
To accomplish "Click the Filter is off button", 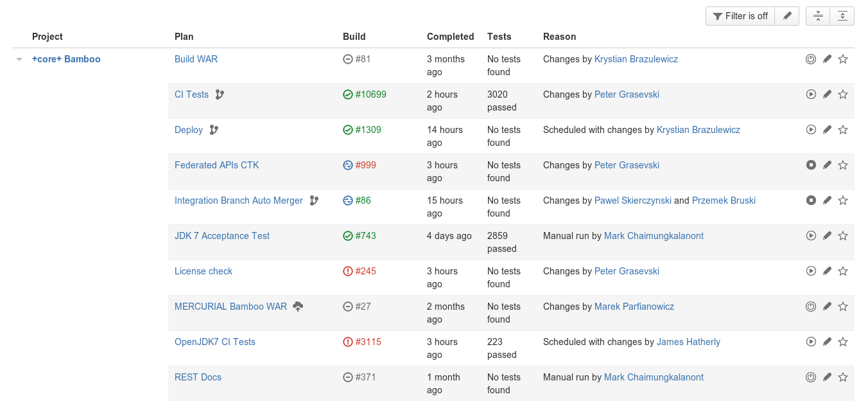I will 740,16.
